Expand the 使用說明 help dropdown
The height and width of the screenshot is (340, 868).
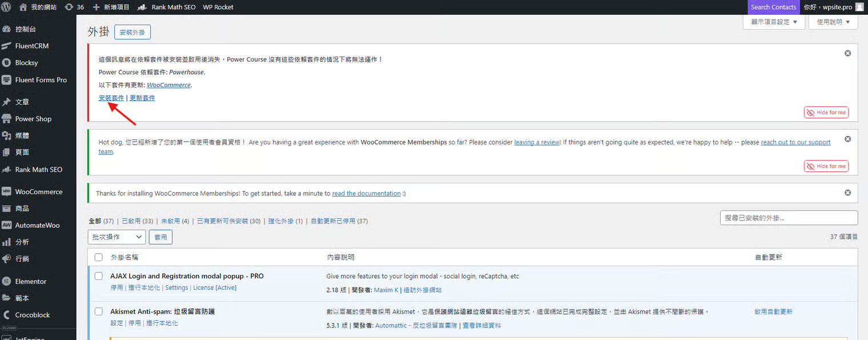[833, 22]
